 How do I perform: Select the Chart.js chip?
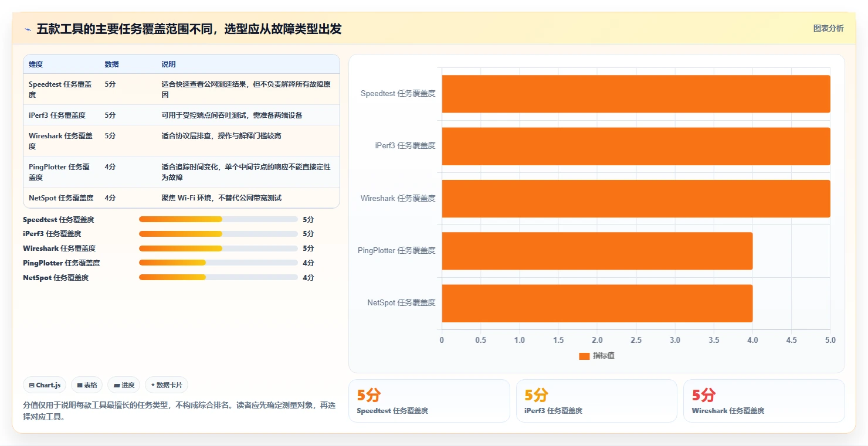pyautogui.click(x=45, y=385)
